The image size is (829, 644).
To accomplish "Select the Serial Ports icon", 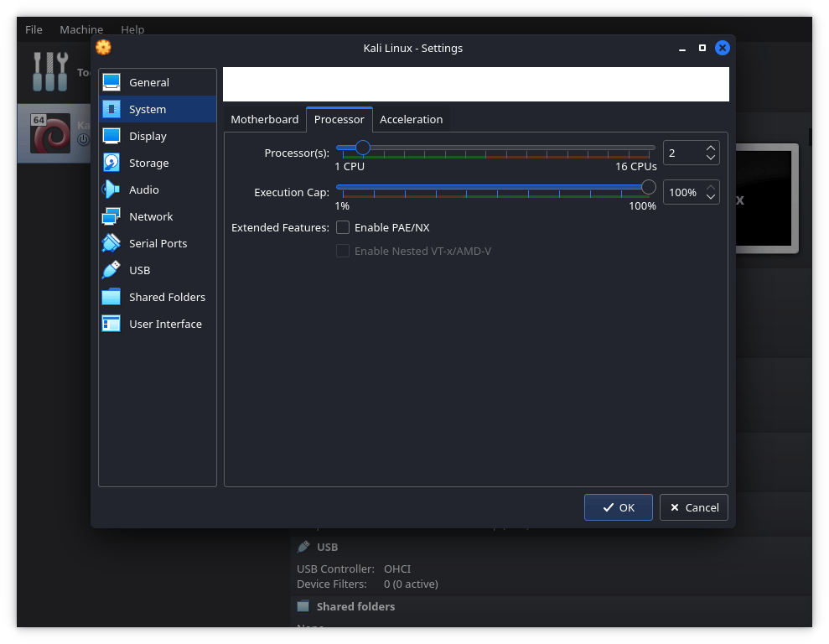I will [x=111, y=243].
